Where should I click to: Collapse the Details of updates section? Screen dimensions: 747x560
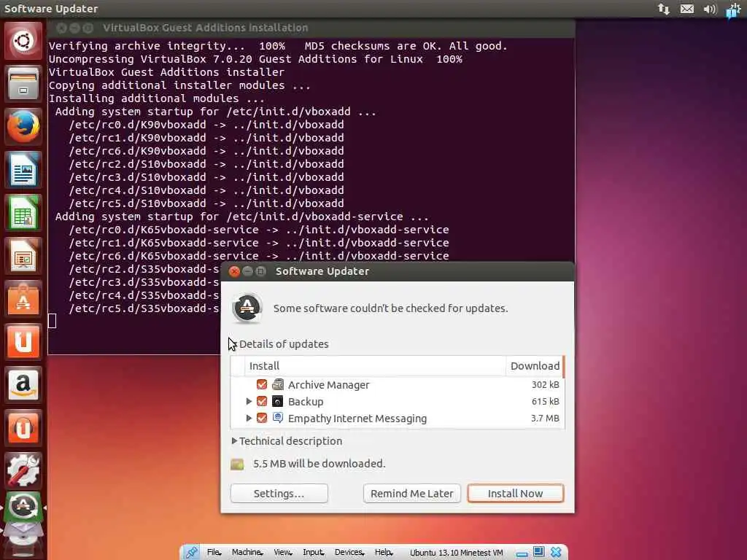coord(234,344)
